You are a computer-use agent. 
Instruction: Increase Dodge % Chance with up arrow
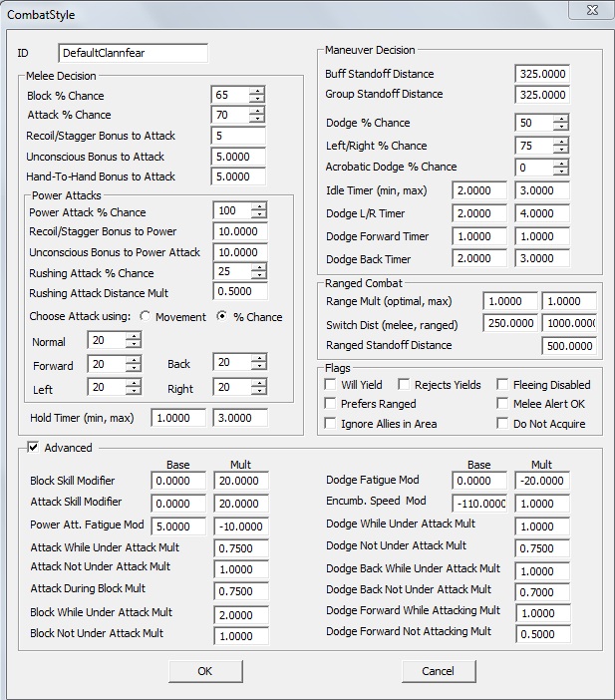point(560,119)
